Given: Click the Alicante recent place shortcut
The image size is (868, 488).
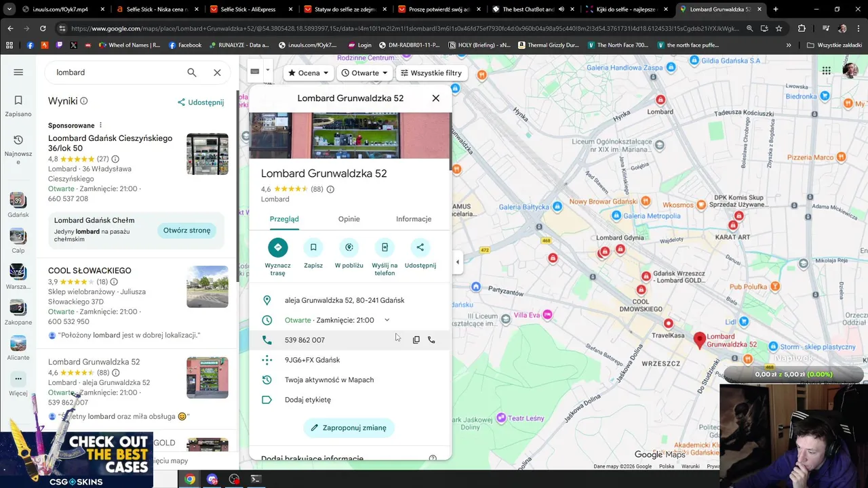Looking at the screenshot, I should tap(18, 348).
